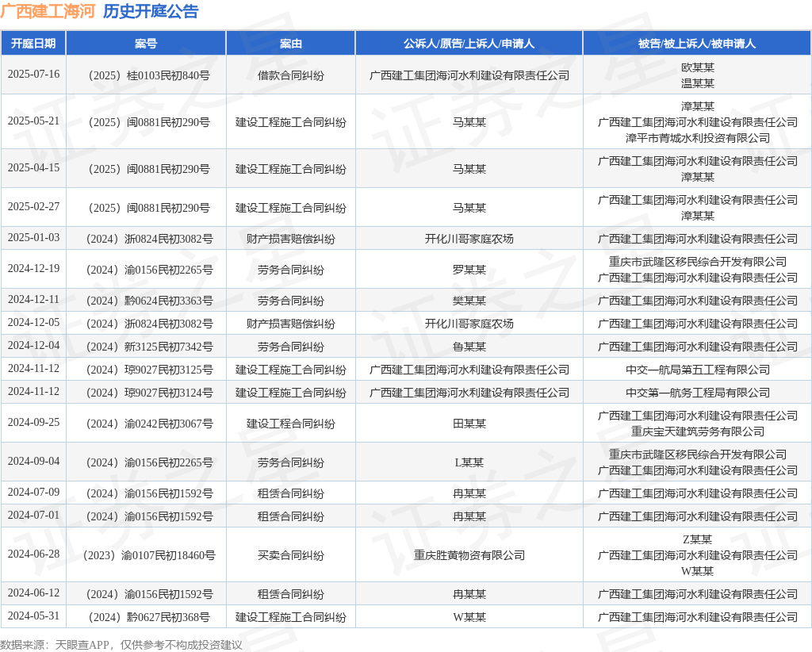Select the date cell 2024-12-05
Image resolution: width=812 pixels, height=652 pixels.
[x=33, y=323]
